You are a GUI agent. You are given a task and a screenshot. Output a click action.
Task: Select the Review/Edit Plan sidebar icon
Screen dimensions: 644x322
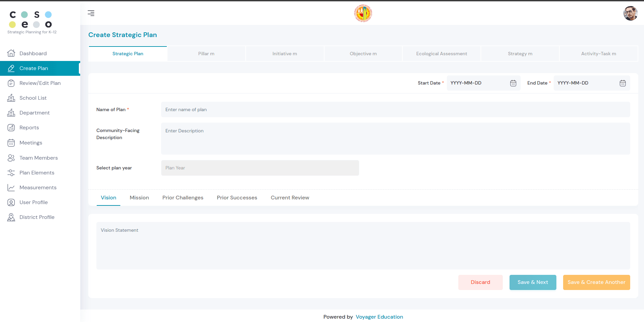[11, 83]
